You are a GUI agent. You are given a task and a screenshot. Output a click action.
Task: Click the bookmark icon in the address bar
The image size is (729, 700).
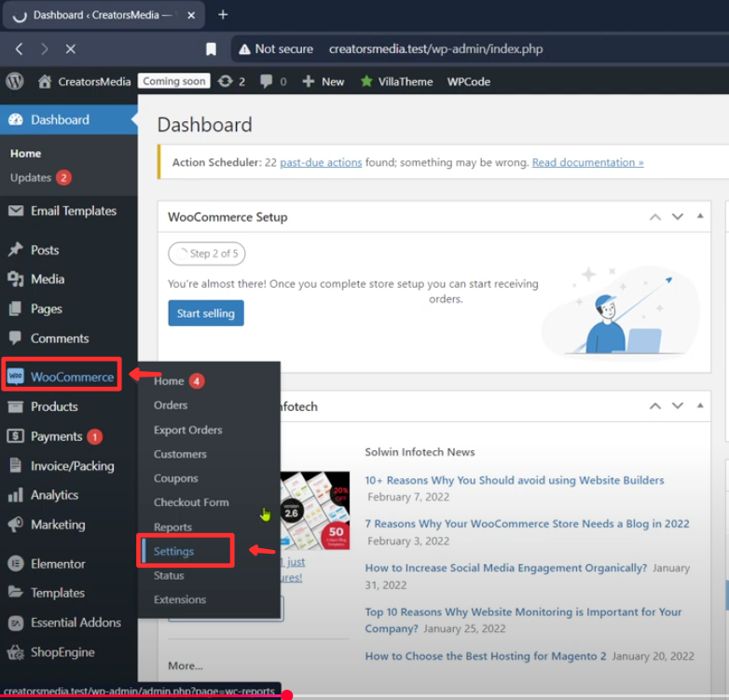(x=211, y=48)
